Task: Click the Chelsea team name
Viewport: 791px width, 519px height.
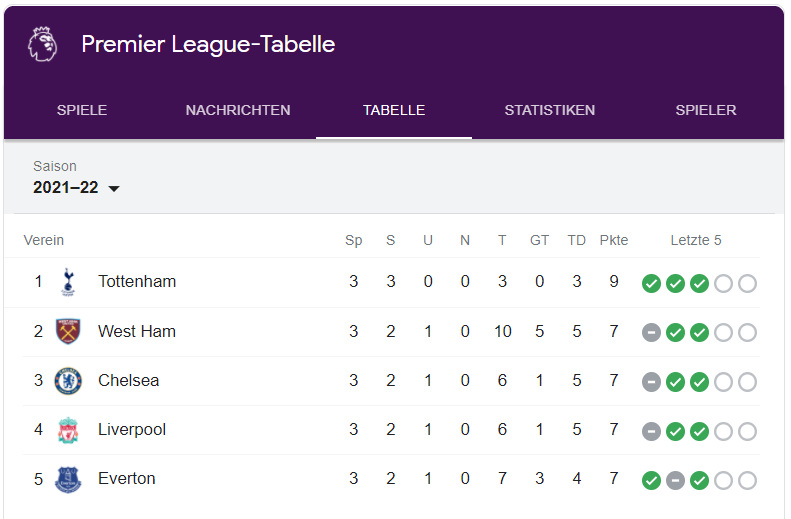Action: (128, 381)
